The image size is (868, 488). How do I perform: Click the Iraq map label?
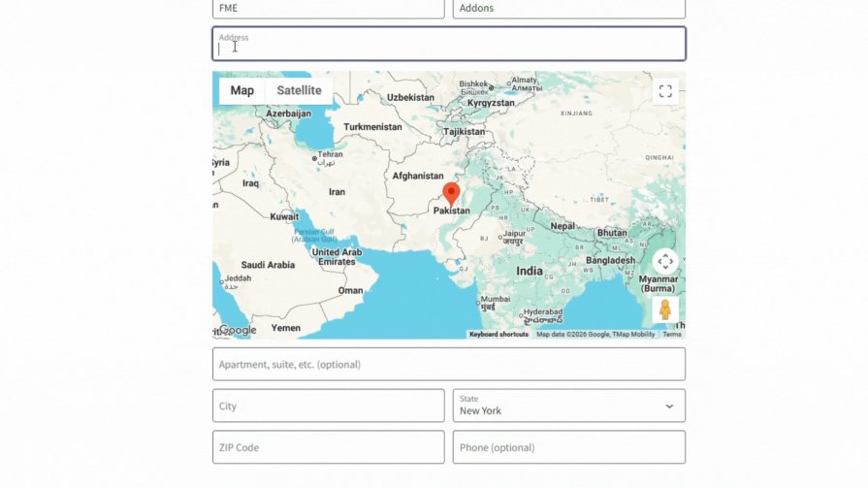[x=250, y=183]
